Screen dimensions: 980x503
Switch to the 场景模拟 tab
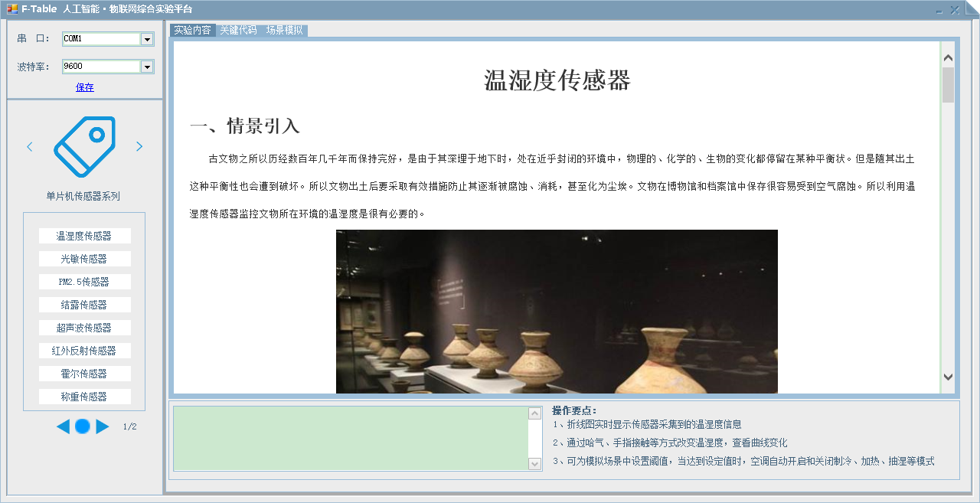(283, 31)
